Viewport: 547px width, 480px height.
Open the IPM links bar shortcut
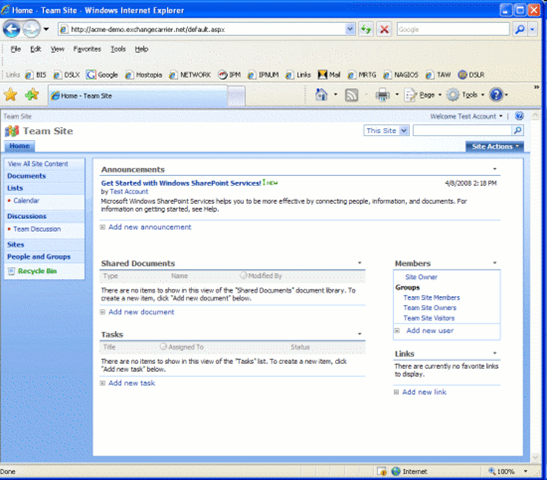click(229, 75)
